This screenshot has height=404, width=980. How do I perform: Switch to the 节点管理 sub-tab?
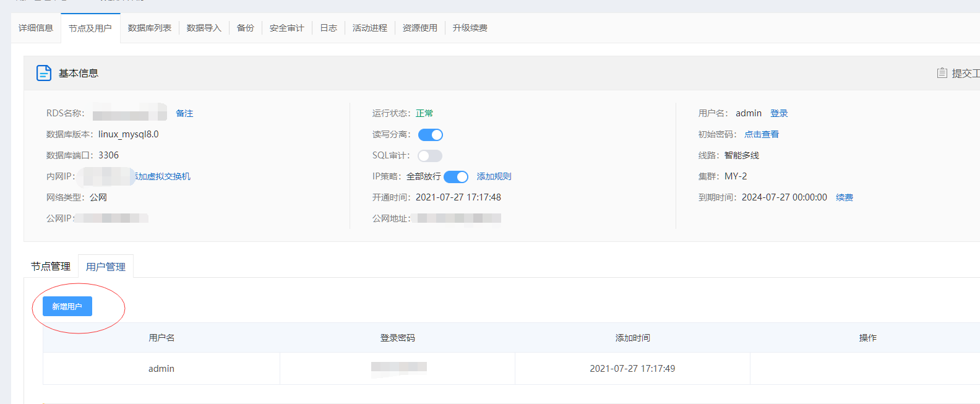pos(51,267)
